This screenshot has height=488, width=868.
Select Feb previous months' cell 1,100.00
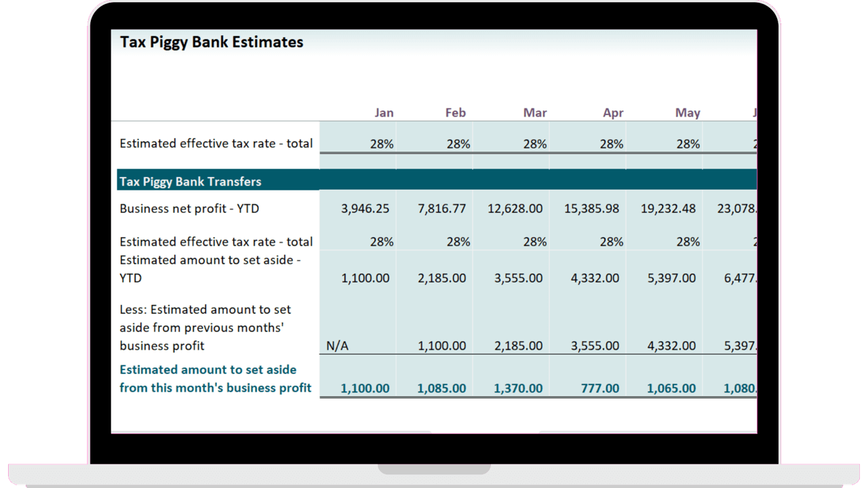pos(442,346)
